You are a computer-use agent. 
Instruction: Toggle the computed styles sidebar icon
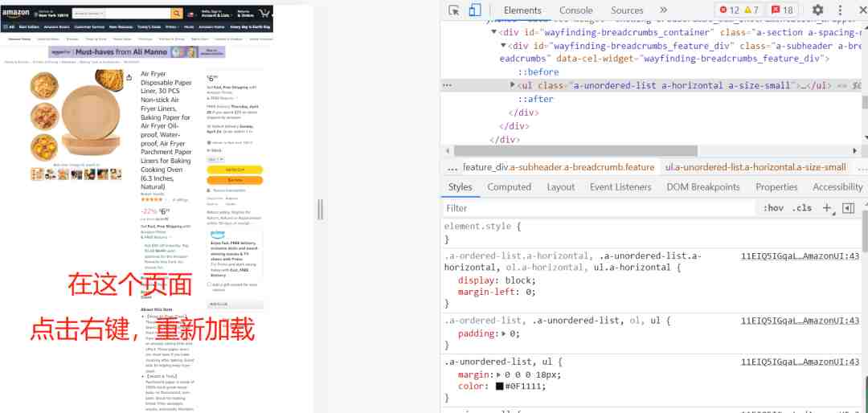pos(848,208)
